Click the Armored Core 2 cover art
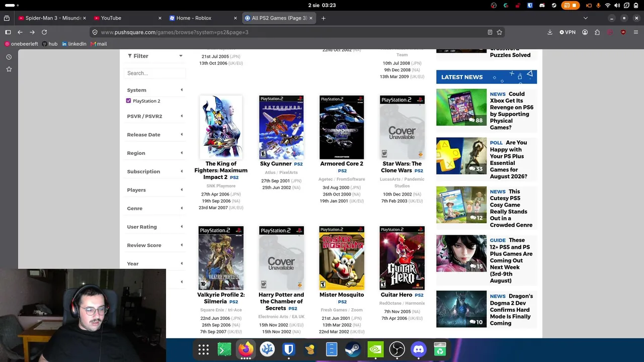Screen dimensions: 644x362 342,127
